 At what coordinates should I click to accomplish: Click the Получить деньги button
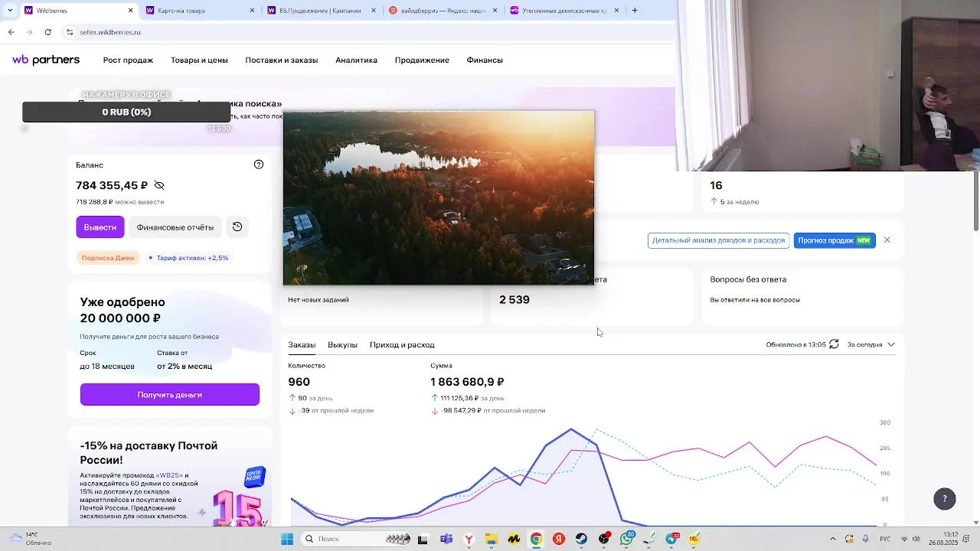170,394
